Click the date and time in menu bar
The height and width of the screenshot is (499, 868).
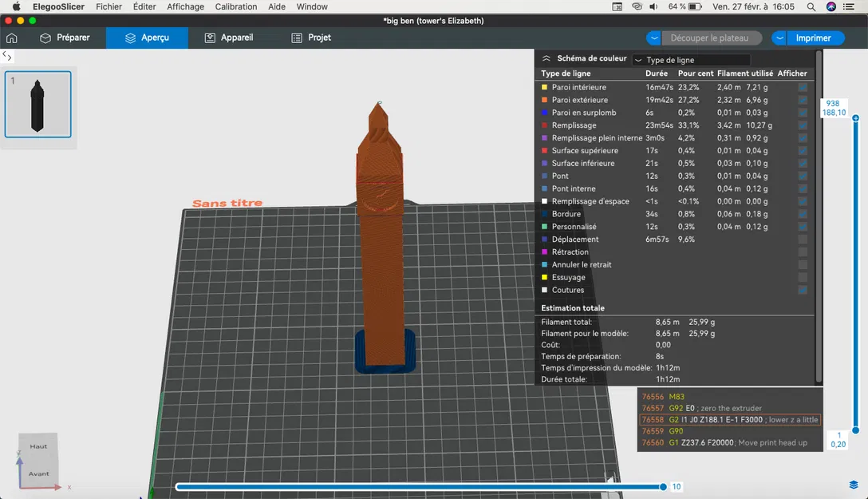(753, 6)
